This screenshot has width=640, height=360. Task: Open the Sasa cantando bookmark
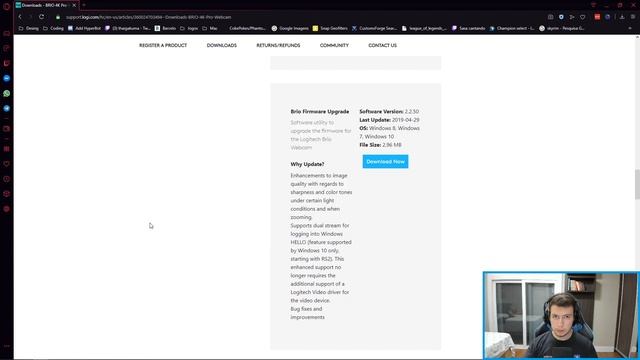pyautogui.click(x=469, y=28)
